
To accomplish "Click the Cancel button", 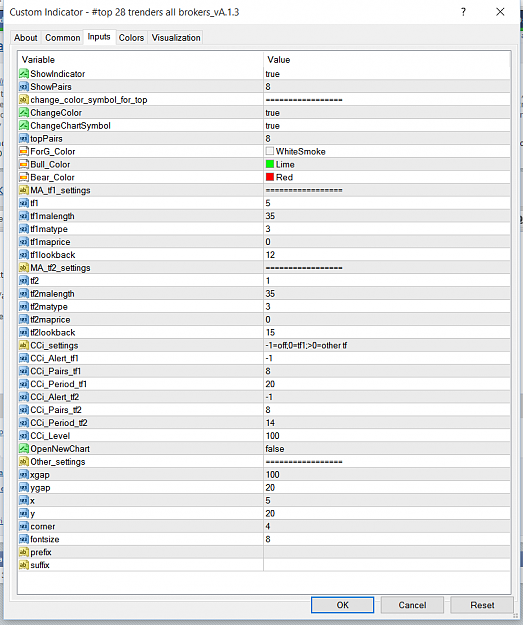I will click(412, 605).
